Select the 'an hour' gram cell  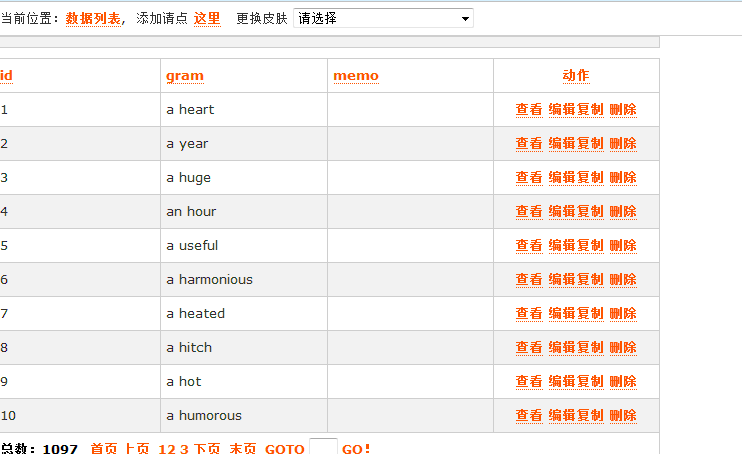tap(244, 211)
